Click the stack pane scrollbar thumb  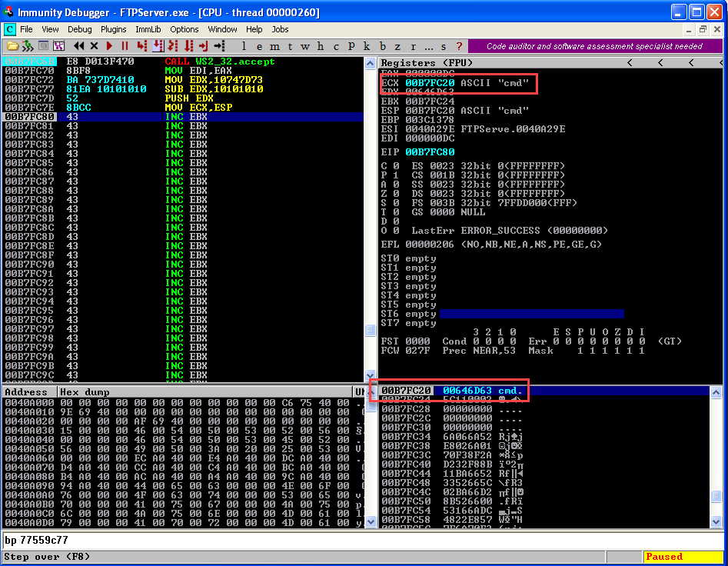tap(716, 496)
